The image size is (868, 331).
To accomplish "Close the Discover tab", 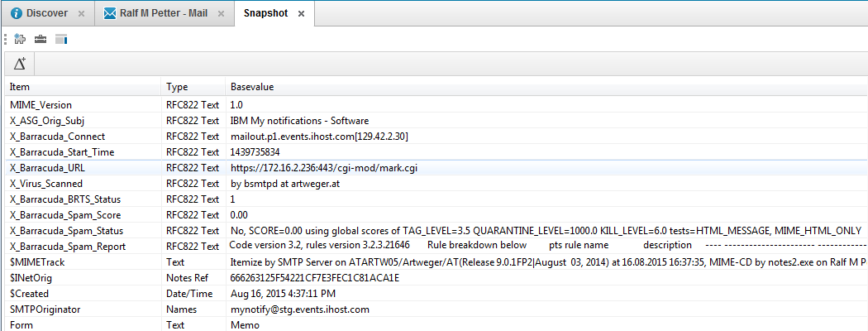I will coord(81,14).
